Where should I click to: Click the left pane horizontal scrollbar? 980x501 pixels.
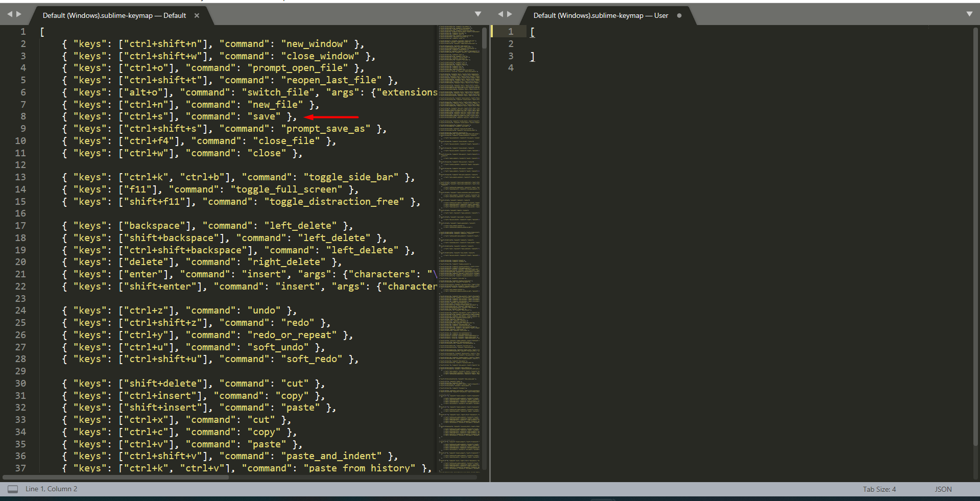[116, 478]
